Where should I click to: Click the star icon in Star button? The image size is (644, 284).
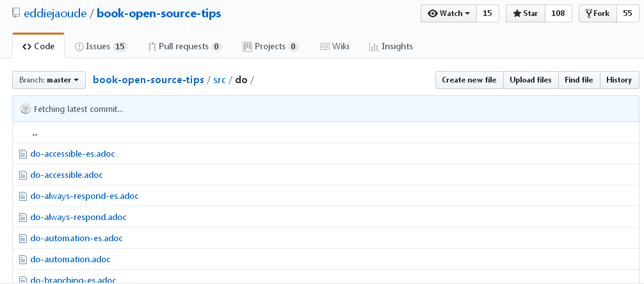[x=517, y=13]
